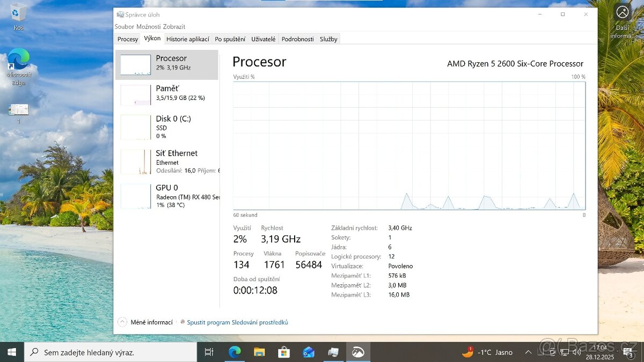The width and height of the screenshot is (644, 362).
Task: Expand the Zobrazit menu
Action: 174,27
